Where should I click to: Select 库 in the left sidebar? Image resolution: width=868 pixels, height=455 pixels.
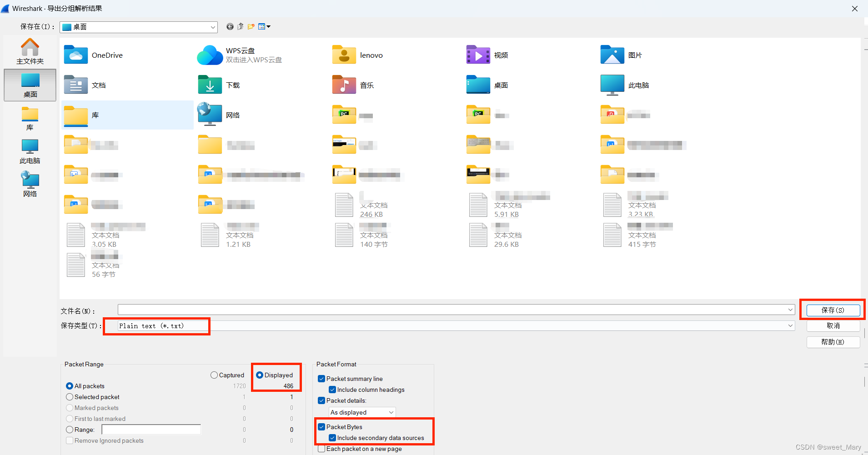(x=30, y=118)
